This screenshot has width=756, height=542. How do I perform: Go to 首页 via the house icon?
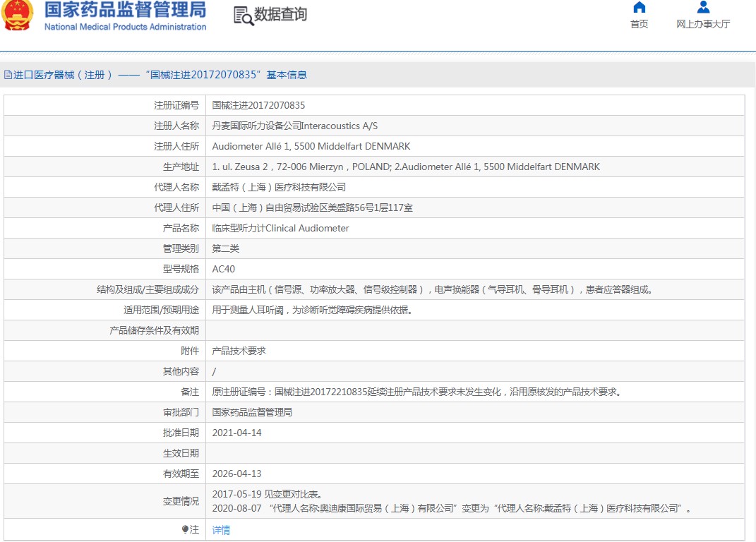click(x=640, y=7)
